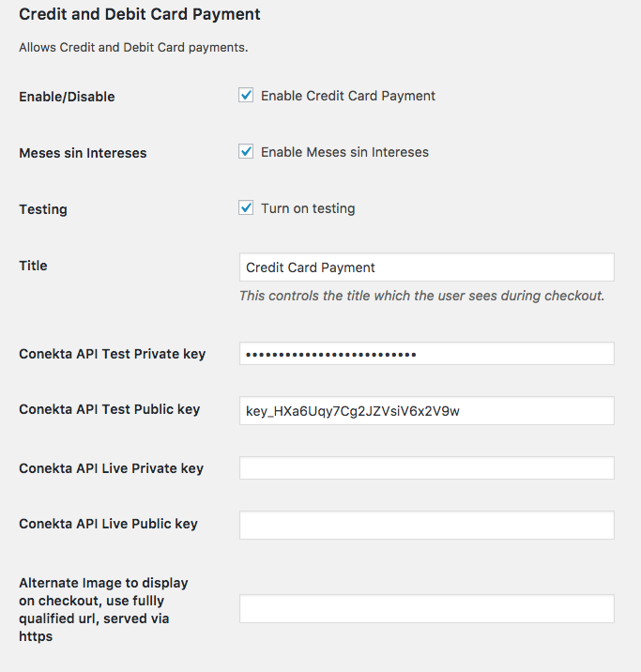Toggle the Enable Credit Card Payment checkbox

tap(246, 96)
